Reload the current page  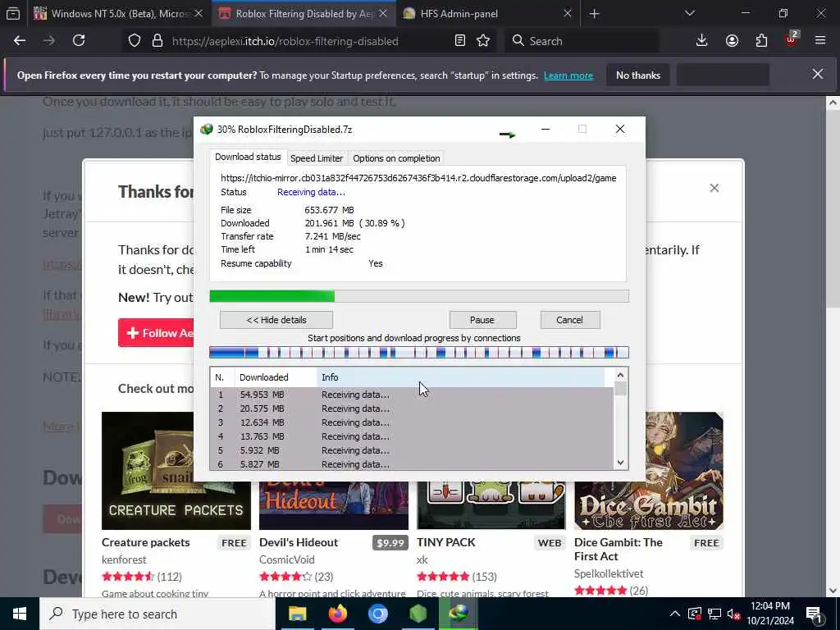[x=79, y=41]
